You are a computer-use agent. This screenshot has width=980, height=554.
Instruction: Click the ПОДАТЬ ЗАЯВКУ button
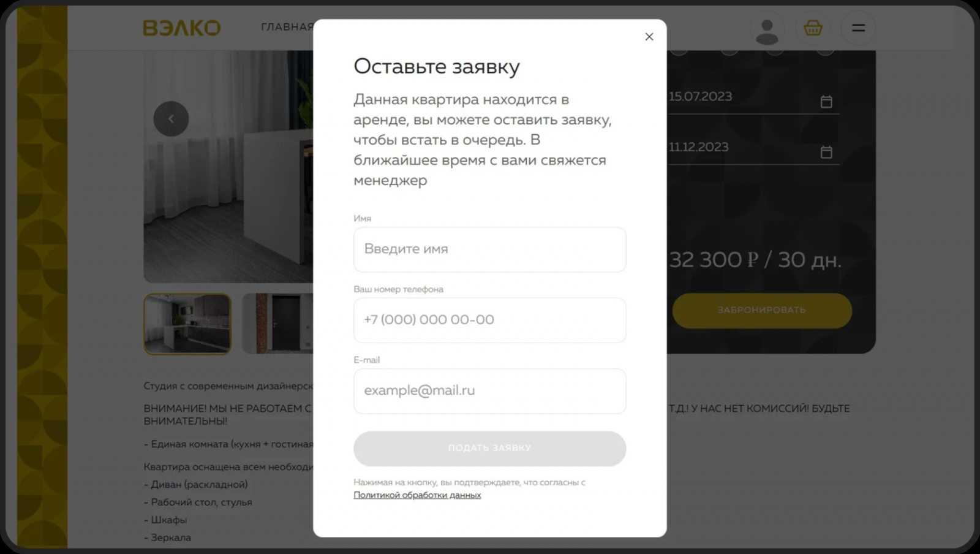pyautogui.click(x=489, y=449)
